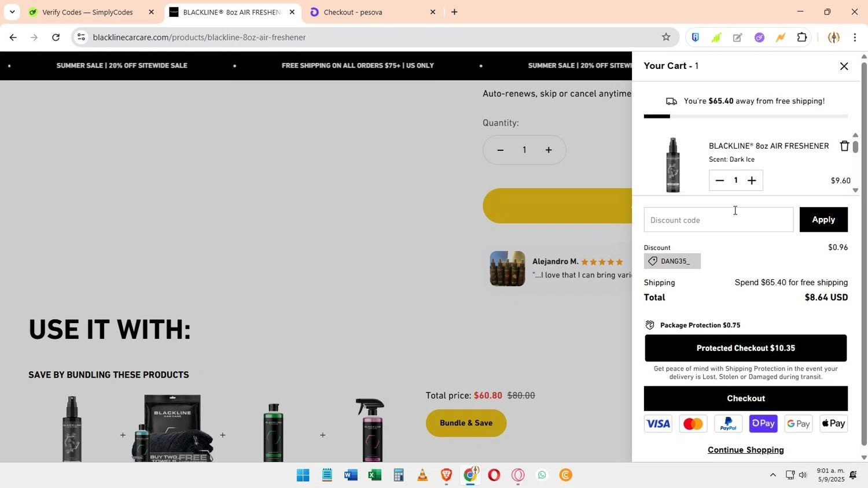Image resolution: width=868 pixels, height=488 pixels.
Task: Open Microsoft Excel from taskbar
Action: (x=374, y=475)
